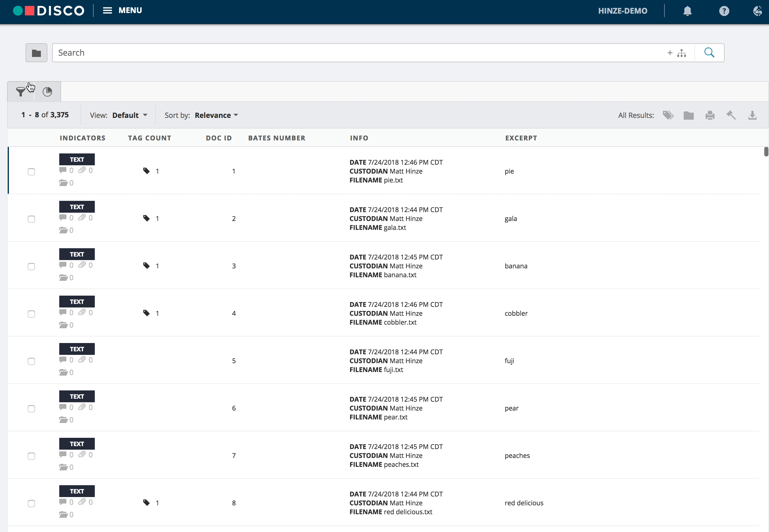
Task: Click folder count icon in pear.txt row
Action: click(x=63, y=420)
